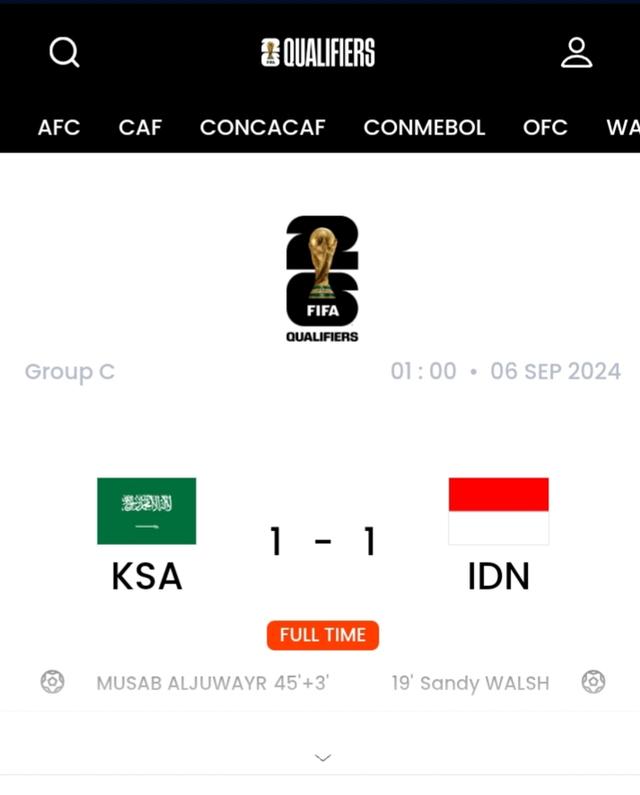Open the OFC tab
640x795 pixels.
(x=545, y=128)
